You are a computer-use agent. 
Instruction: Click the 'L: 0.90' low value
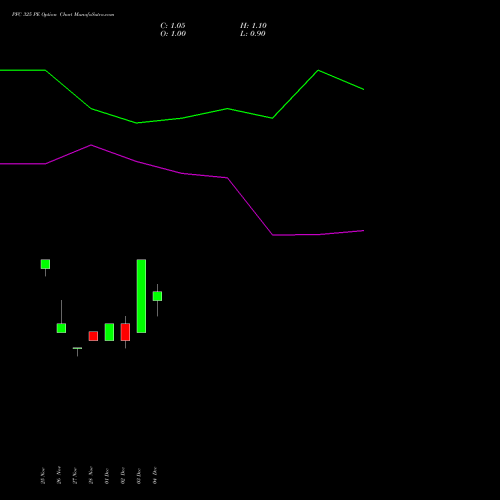click(253, 34)
